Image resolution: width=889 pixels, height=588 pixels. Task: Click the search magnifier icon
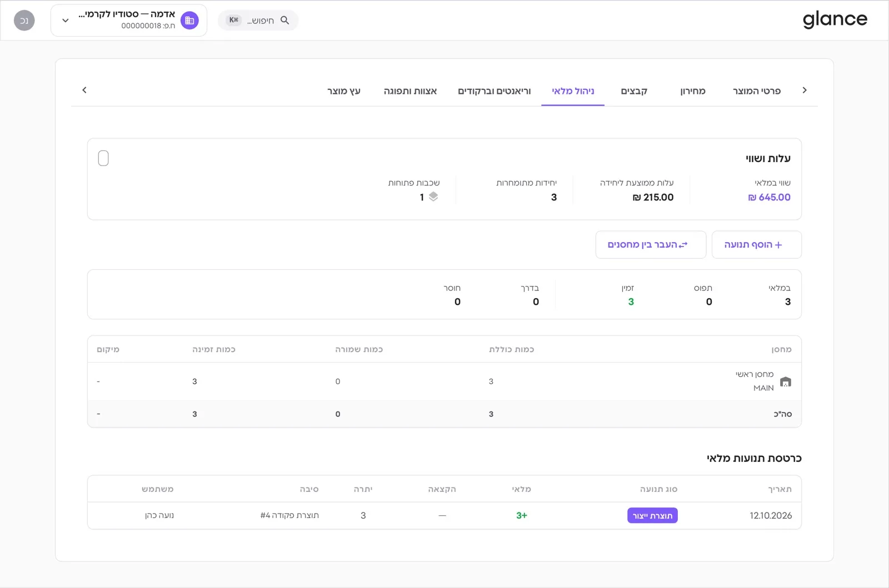284,21
